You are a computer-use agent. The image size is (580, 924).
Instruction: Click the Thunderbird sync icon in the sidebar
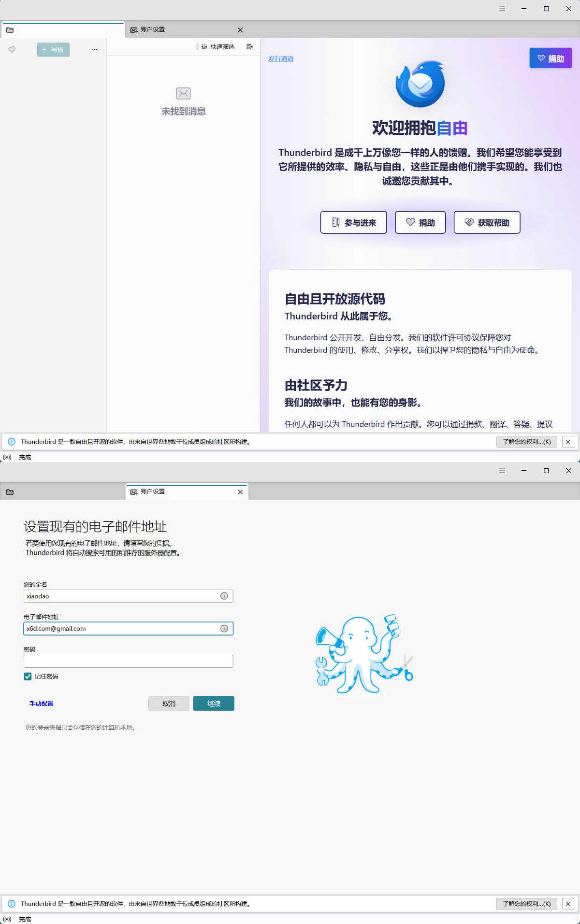(x=12, y=49)
